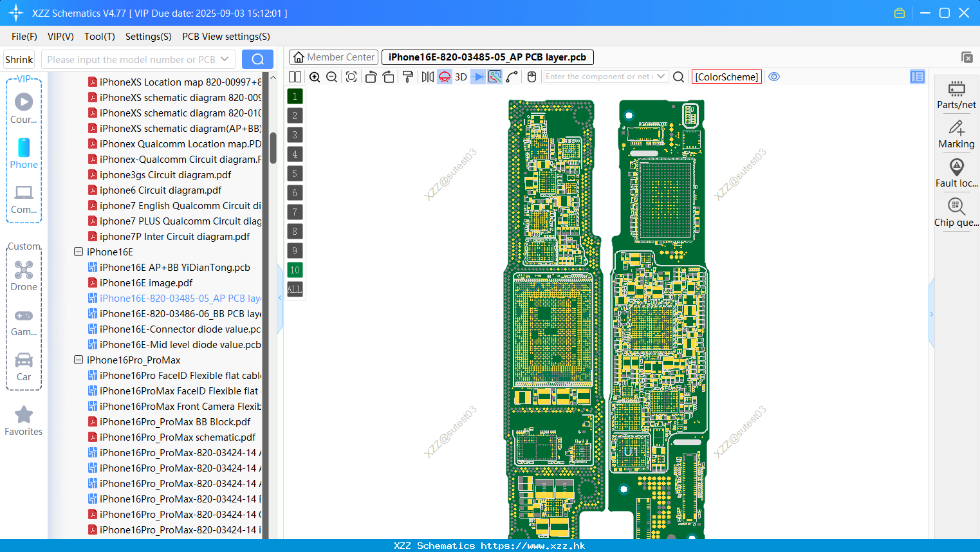Click the toolbox icon in title bar
980x552 pixels.
click(x=900, y=13)
